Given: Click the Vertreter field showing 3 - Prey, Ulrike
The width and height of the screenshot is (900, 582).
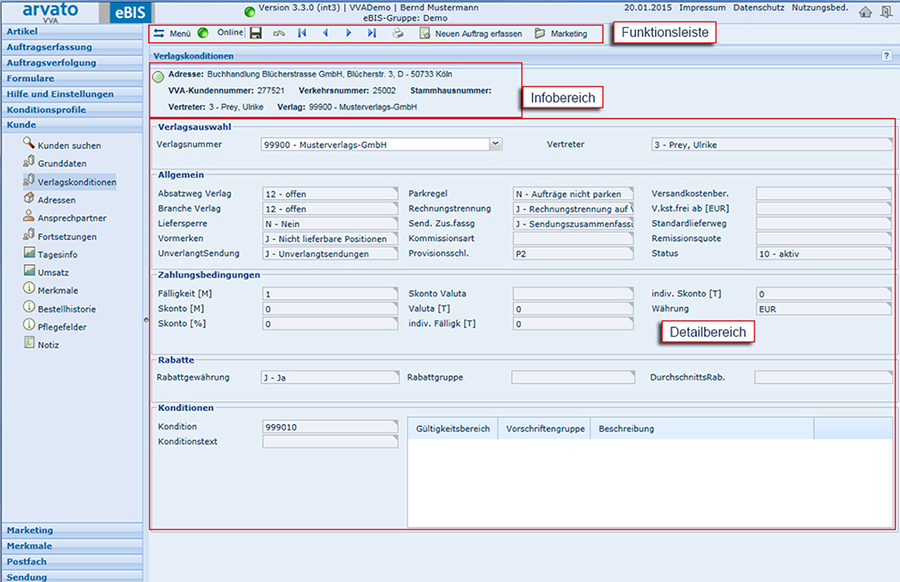Looking at the screenshot, I should tap(771, 145).
